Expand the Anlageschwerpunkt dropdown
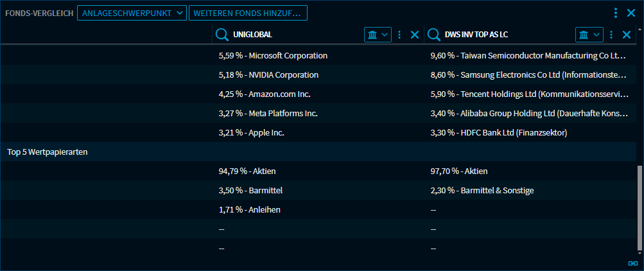 click(x=132, y=13)
